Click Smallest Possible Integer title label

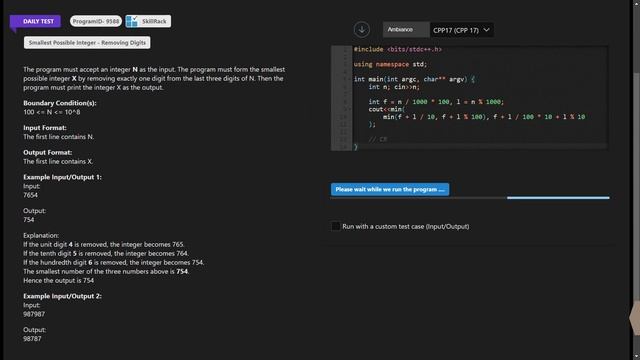(87, 42)
